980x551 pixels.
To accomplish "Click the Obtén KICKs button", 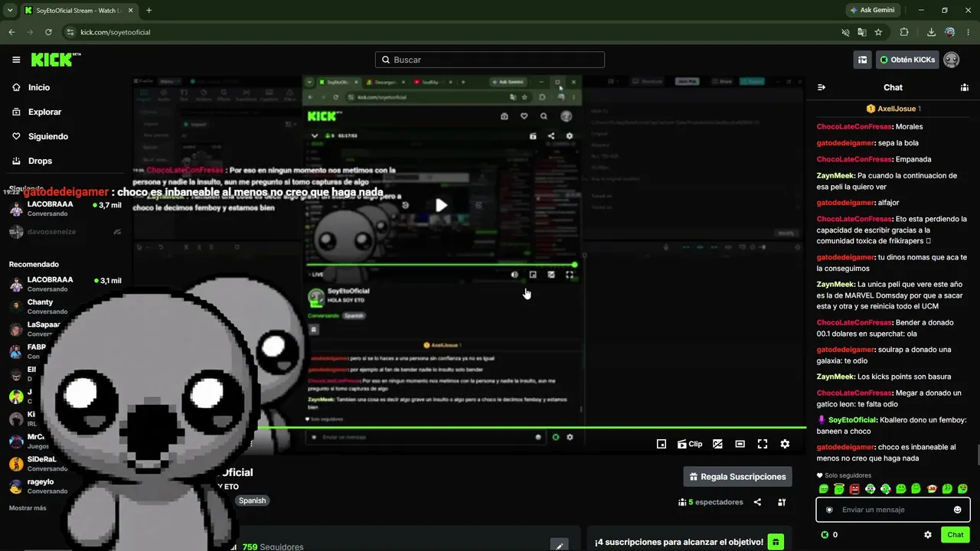I will [907, 60].
